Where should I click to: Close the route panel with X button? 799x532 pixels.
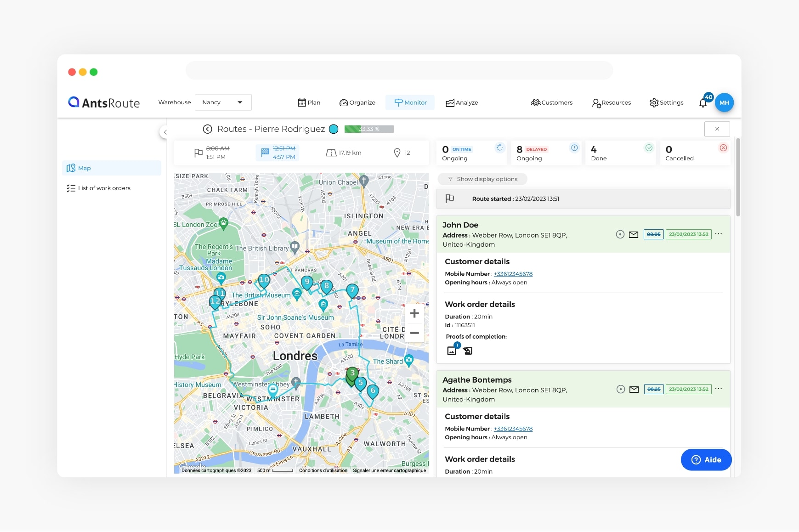tap(717, 129)
